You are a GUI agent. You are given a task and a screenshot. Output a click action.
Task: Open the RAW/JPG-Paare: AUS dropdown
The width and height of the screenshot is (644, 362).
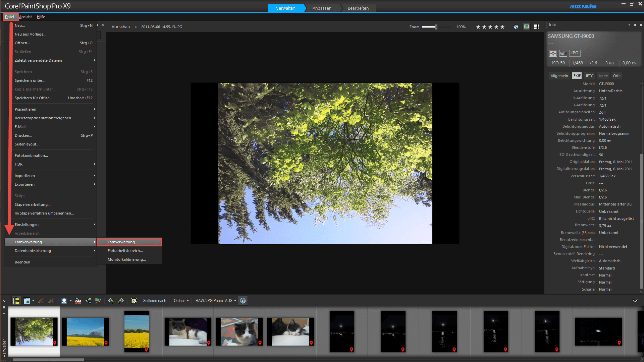click(x=216, y=301)
